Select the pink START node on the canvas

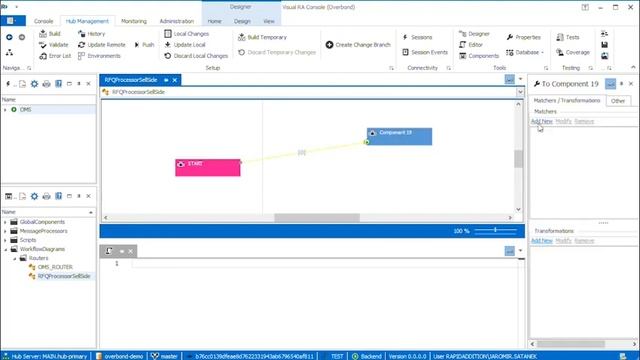click(x=208, y=168)
